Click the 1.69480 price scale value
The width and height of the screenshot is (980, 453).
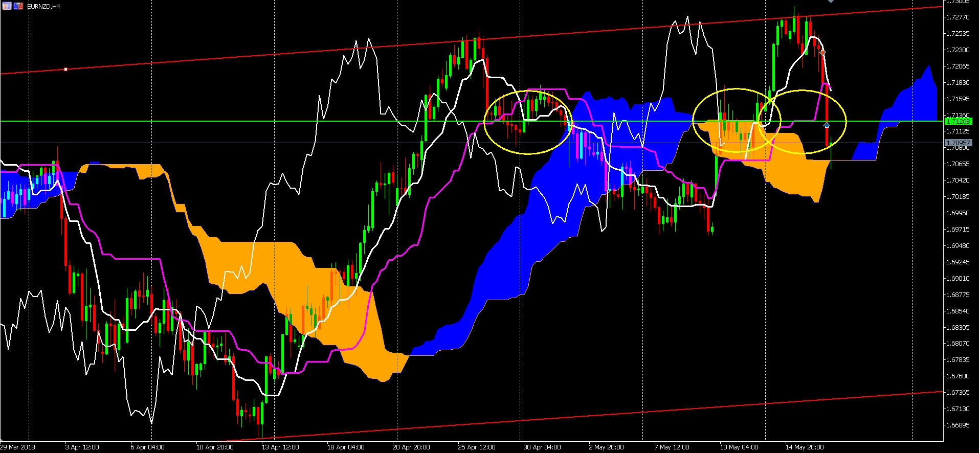click(959, 246)
